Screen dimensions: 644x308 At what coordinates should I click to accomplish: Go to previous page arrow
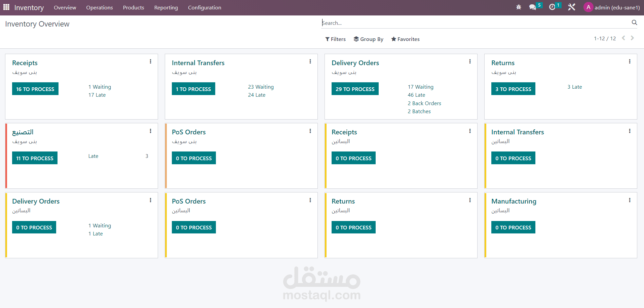click(623, 38)
